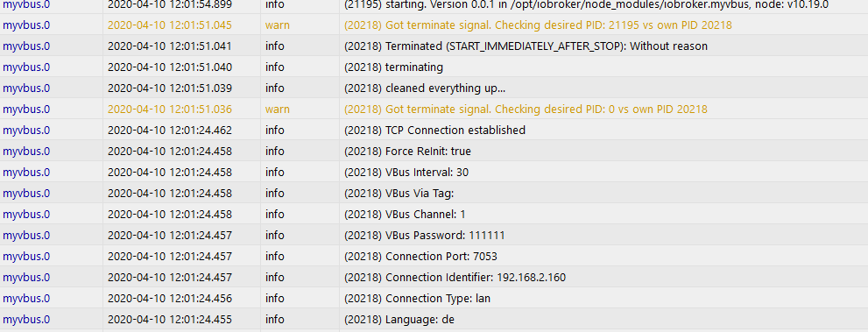Image resolution: width=868 pixels, height=332 pixels.
Task: Select the 'starting. Version 0.0.1' log message
Action: tap(586, 4)
